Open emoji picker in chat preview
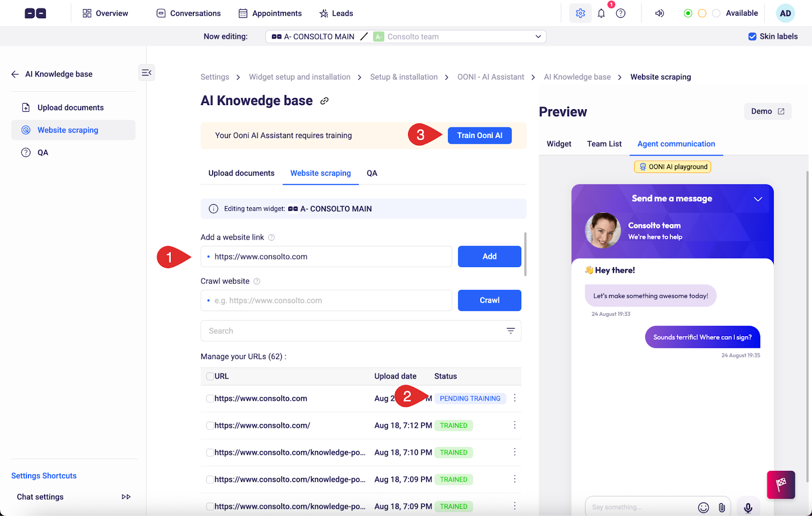812x516 pixels. [703, 507]
